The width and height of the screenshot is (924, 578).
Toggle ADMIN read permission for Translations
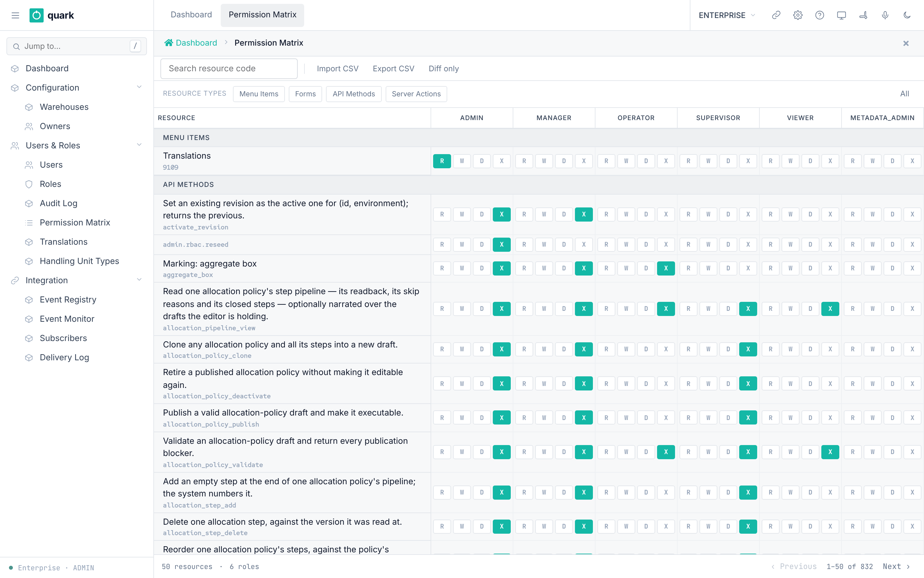tap(442, 161)
